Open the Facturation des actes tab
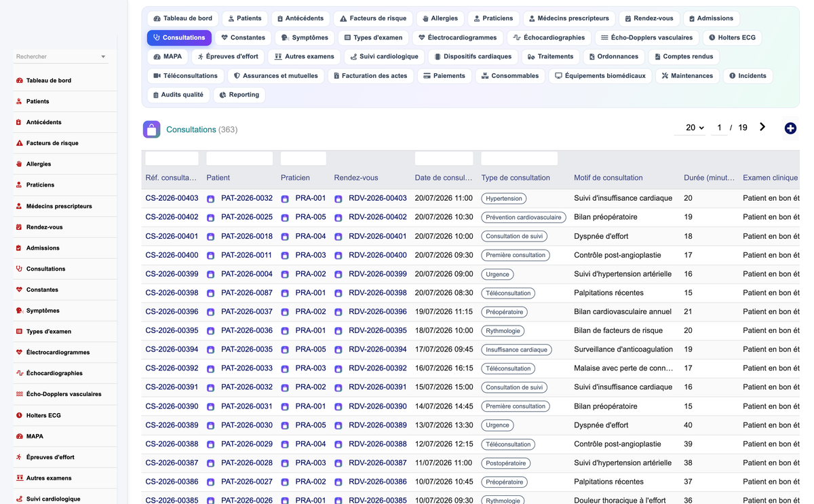 coord(370,76)
